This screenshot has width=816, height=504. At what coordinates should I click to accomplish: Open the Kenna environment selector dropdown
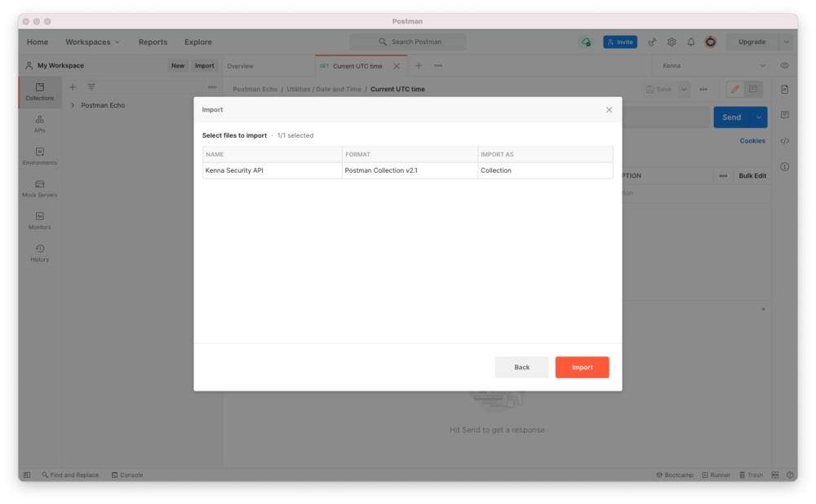tap(714, 65)
